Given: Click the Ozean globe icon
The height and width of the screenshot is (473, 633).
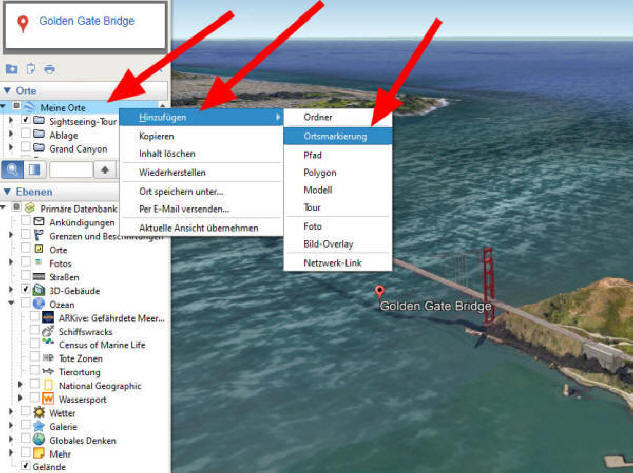Looking at the screenshot, I should 39,303.
